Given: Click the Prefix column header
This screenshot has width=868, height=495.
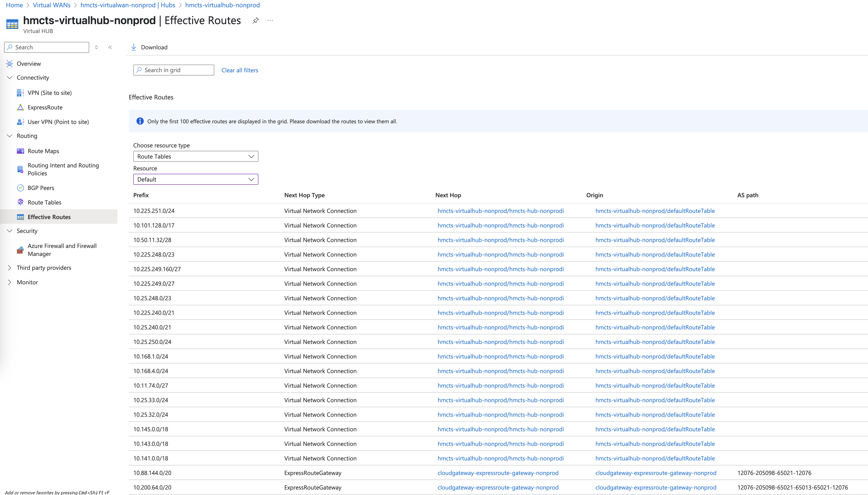Looking at the screenshot, I should coord(141,195).
